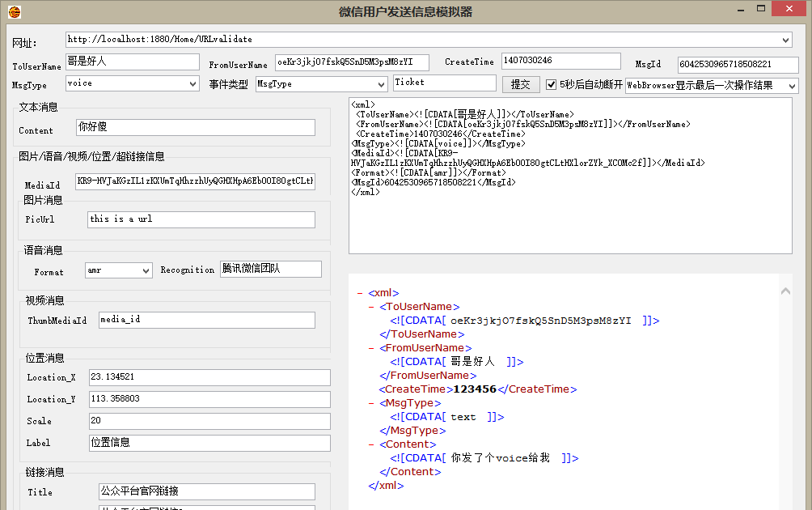This screenshot has height=510, width=812.
Task: Focus the Label field showing 位置信息
Action: [209, 443]
